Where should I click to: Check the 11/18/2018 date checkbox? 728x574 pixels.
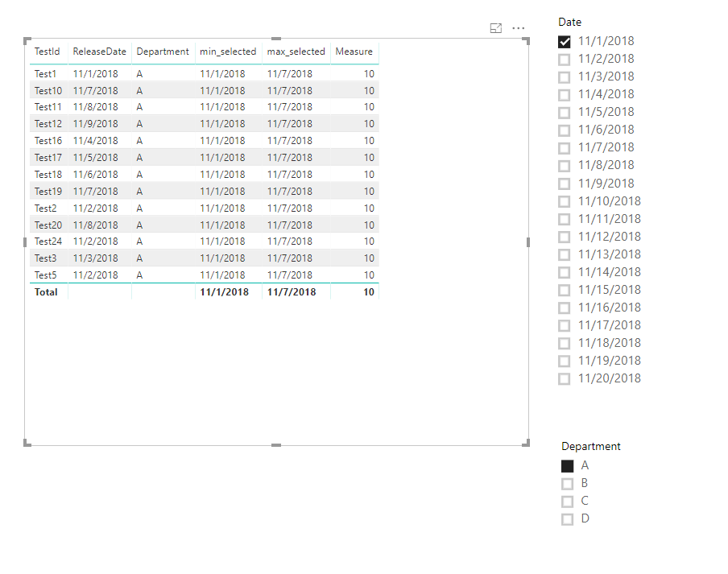[x=564, y=344]
